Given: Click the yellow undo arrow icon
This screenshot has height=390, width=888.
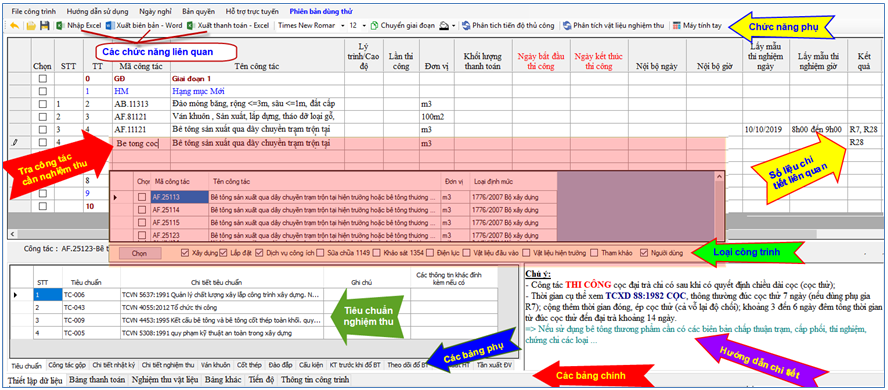Looking at the screenshot, I should click(14, 25).
